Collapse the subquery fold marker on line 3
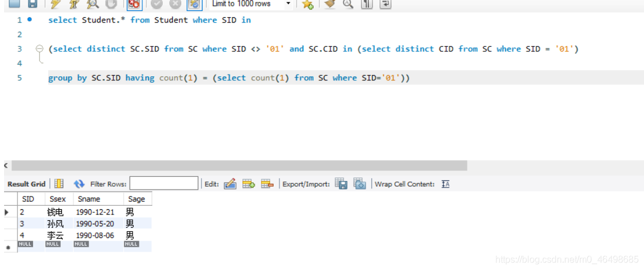 coord(39,49)
